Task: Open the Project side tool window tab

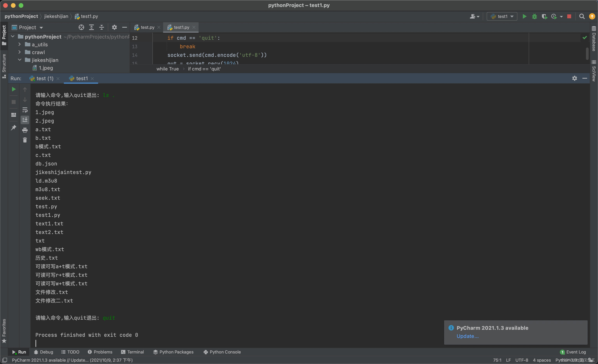Action: pos(4,35)
